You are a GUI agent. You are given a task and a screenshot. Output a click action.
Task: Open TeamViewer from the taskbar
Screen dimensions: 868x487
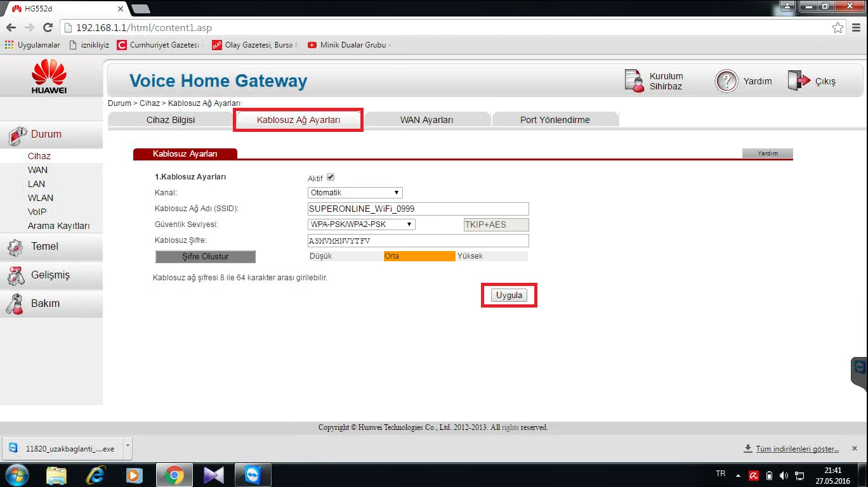(253, 475)
